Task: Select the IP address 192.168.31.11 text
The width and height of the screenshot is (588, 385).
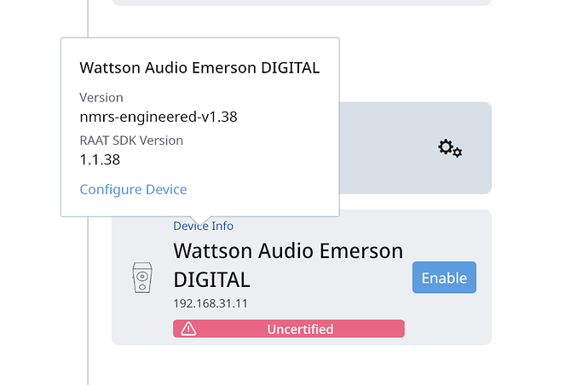Action: (210, 303)
